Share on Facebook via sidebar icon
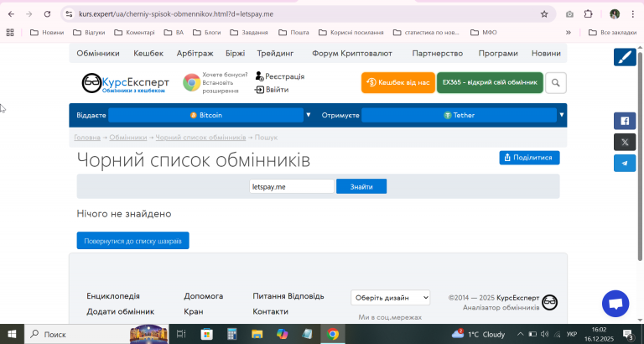The image size is (644, 344). [625, 121]
